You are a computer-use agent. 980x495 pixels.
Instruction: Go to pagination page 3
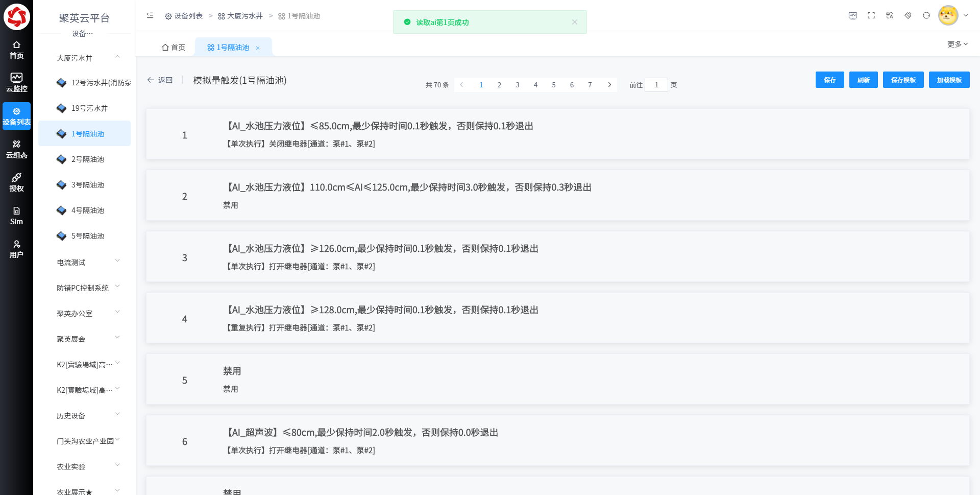pyautogui.click(x=518, y=85)
